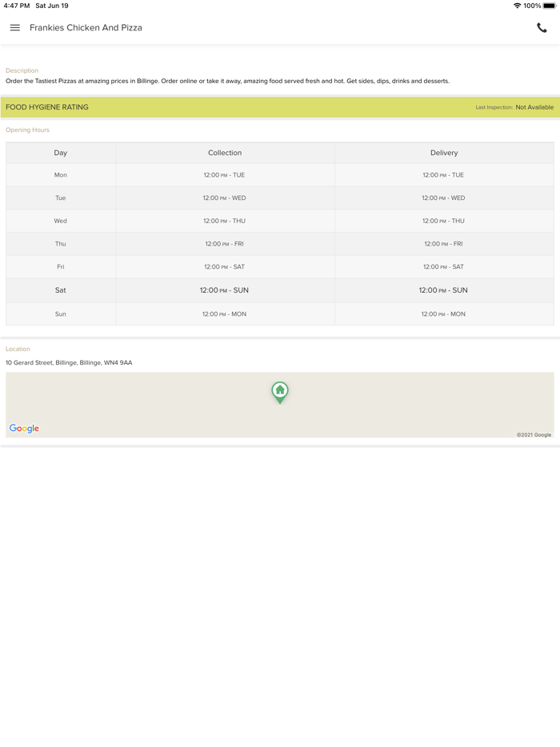The width and height of the screenshot is (560, 747).
Task: Check the Wi-Fi status icon
Action: point(517,6)
